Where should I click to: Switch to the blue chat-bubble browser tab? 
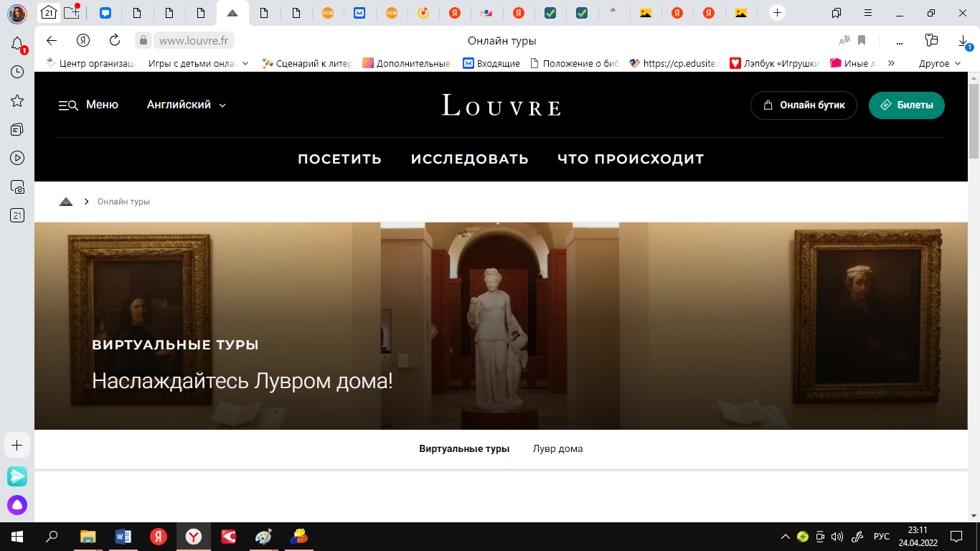[x=105, y=13]
